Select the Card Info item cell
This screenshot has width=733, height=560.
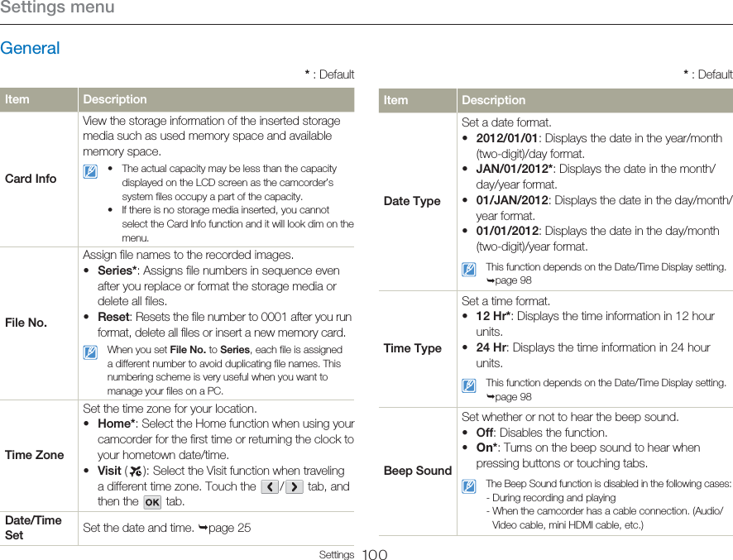39,179
